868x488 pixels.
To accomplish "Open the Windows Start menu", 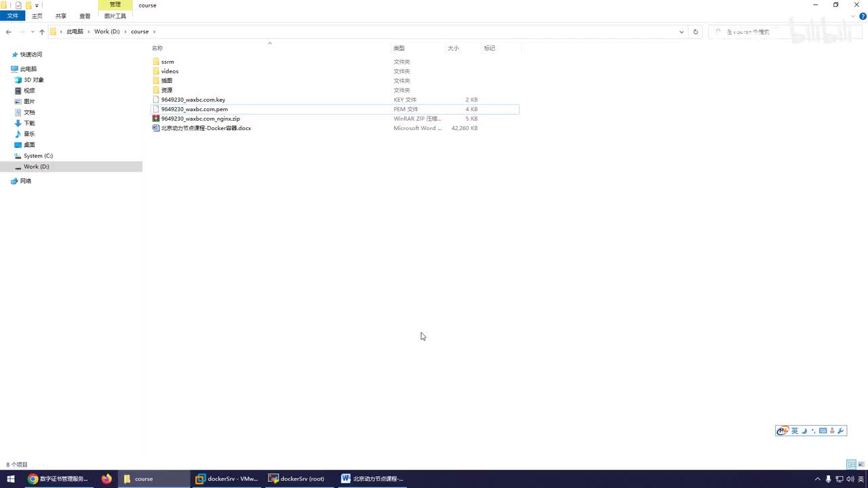I will click(x=11, y=479).
